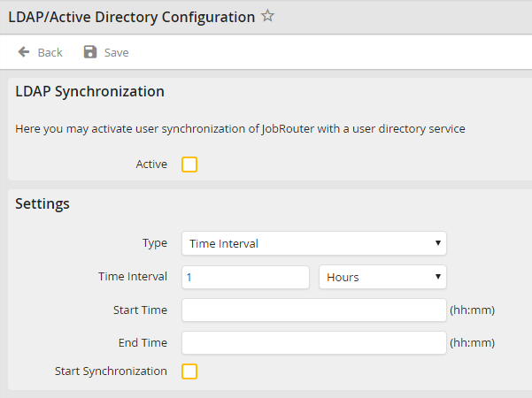Image resolution: width=532 pixels, height=398 pixels.
Task: Click the floppy disk save icon
Action: [90, 52]
